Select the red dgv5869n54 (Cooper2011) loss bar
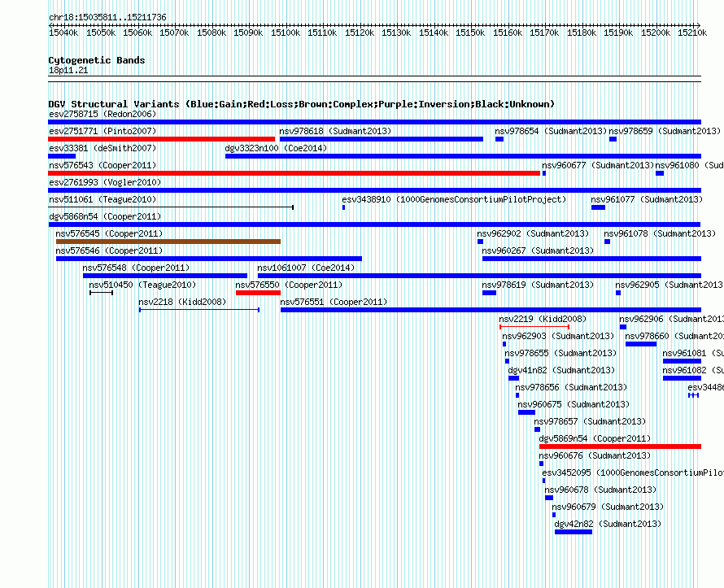Viewport: 724px width, 588px height. pyautogui.click(x=620, y=446)
